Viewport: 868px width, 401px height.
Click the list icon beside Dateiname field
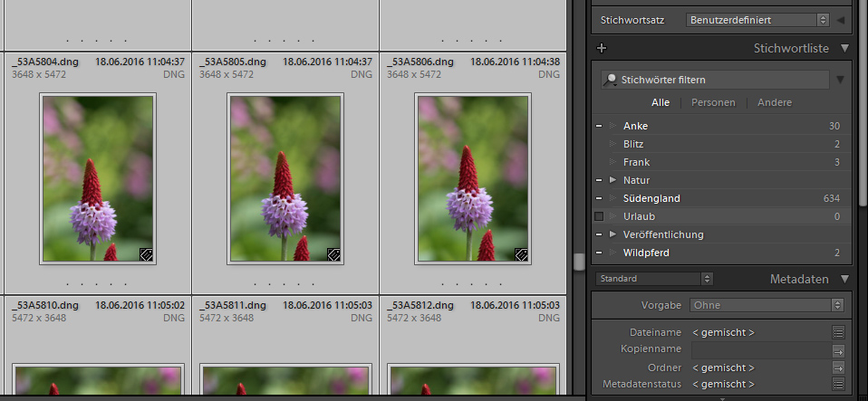click(x=838, y=332)
